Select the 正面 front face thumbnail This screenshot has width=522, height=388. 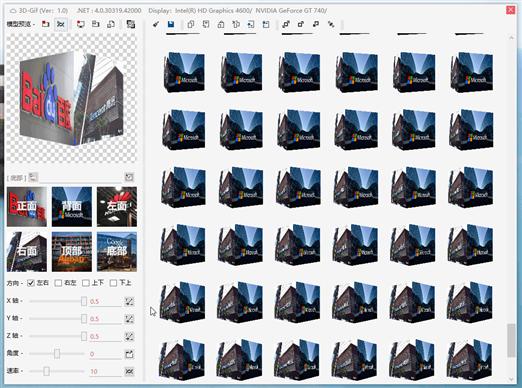tap(27, 206)
